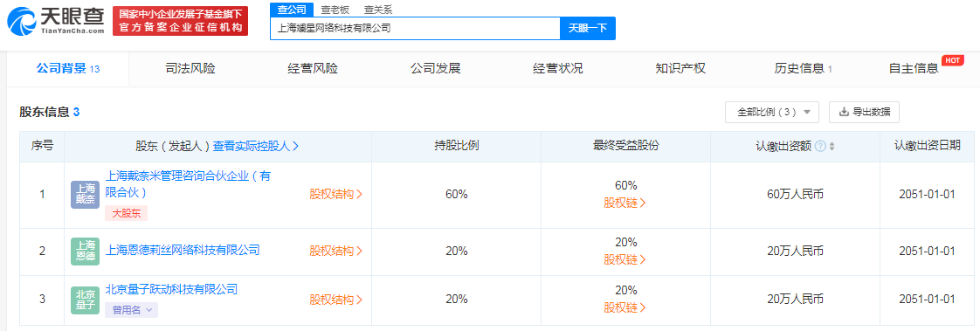Image resolution: width=980 pixels, height=331 pixels.
Task: Expand the 曾用名 dropdown for 北京量子跃动
Action: (131, 309)
